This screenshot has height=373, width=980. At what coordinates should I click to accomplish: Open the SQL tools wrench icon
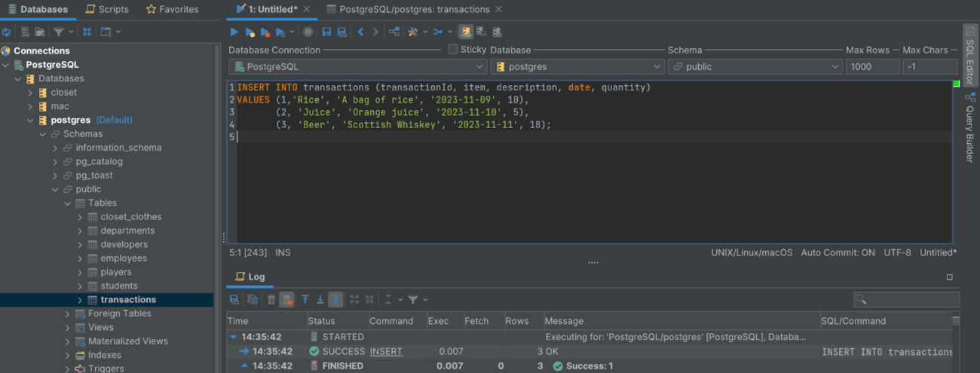tap(412, 32)
